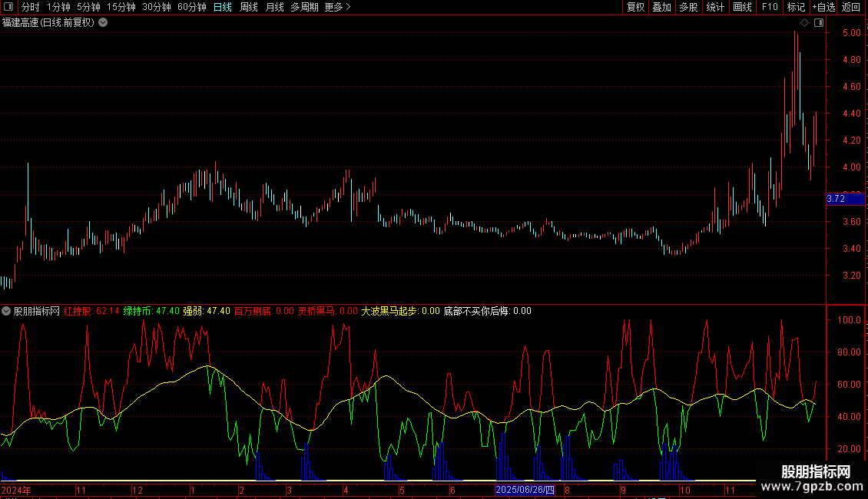Image resolution: width=868 pixels, height=499 pixels.
Task: Toggle the left sidebar panel icon
Action: click(x=8, y=8)
